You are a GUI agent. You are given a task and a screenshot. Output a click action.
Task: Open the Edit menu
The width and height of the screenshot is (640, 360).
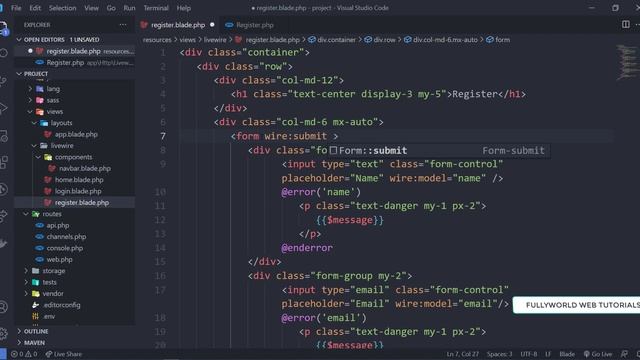(x=35, y=8)
